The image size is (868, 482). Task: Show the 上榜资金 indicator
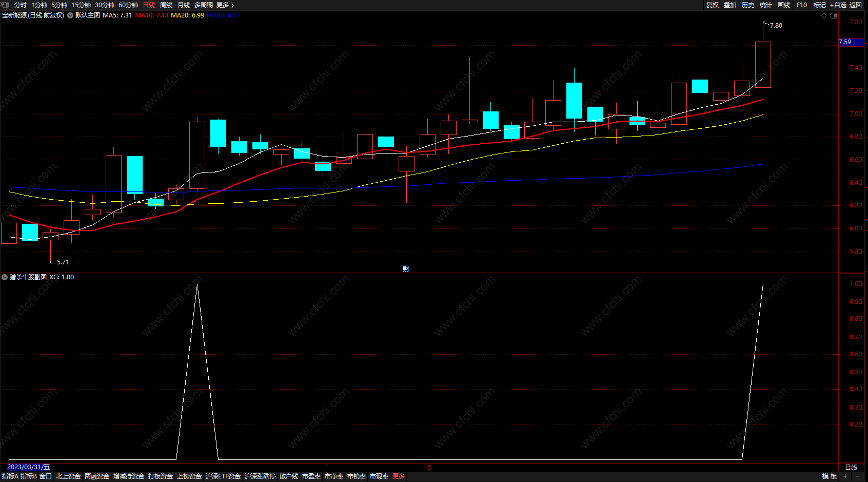point(189,476)
